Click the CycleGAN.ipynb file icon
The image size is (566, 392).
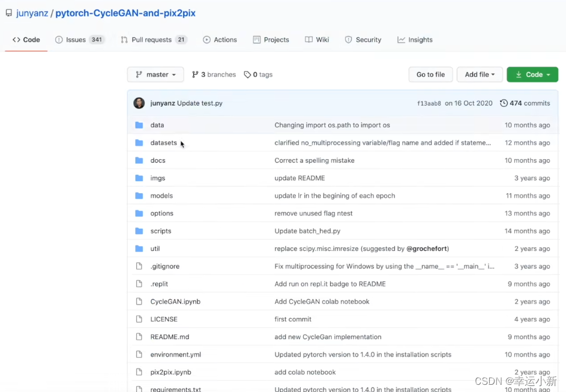[x=139, y=301]
